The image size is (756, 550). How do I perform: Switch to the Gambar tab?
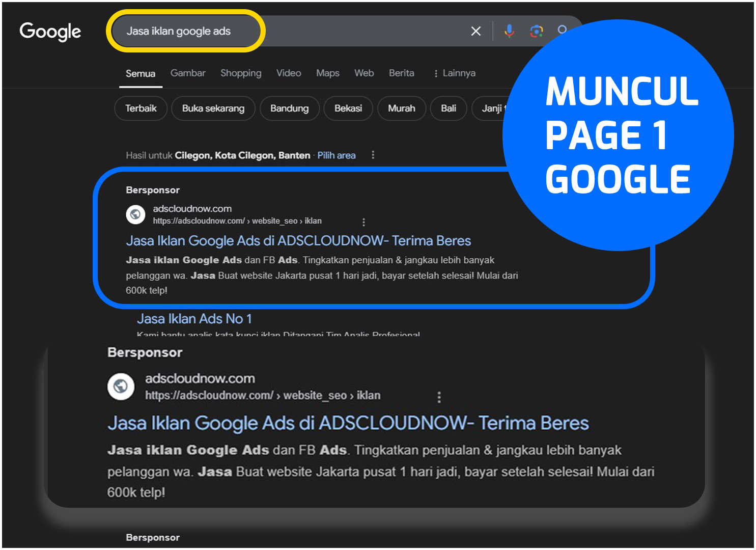point(188,73)
